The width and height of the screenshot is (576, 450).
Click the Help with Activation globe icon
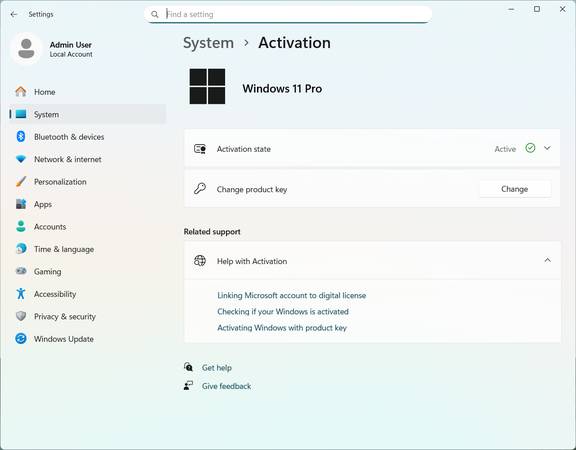coord(200,261)
